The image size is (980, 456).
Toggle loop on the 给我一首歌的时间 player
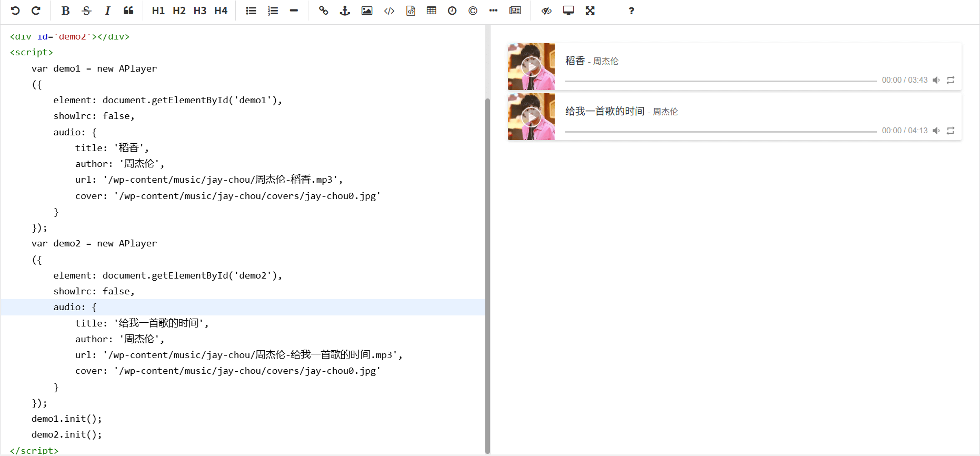pyautogui.click(x=951, y=131)
